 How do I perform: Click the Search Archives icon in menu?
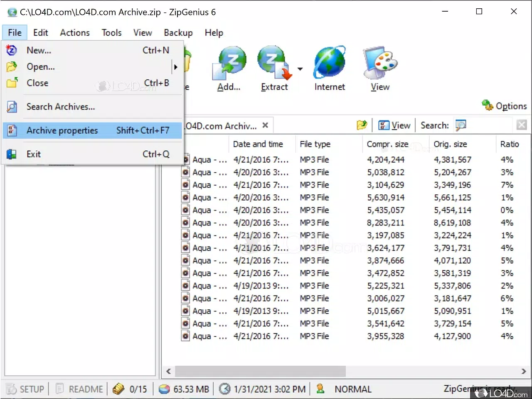tap(12, 107)
